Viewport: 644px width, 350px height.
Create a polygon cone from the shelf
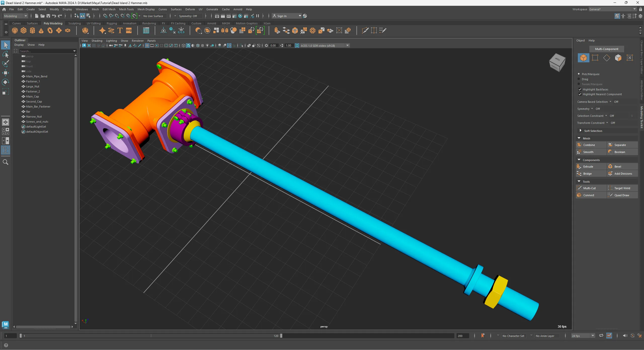pos(41,31)
